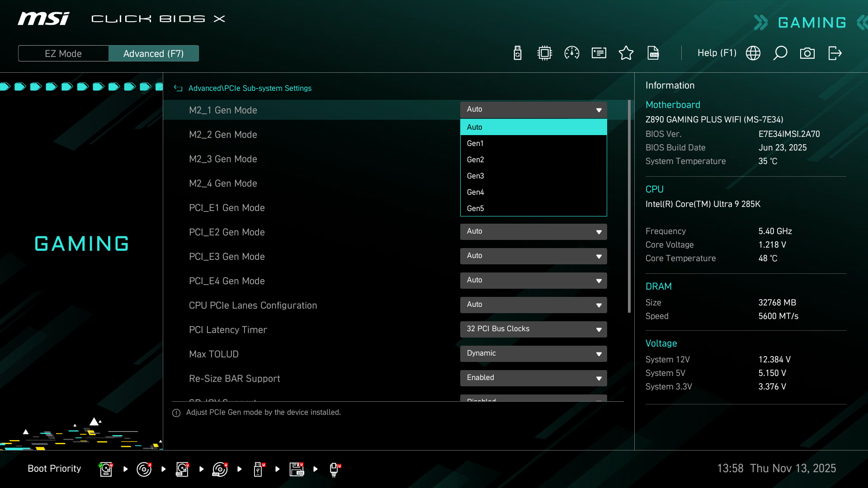Click the CPU chip icon in toolbar
The width and height of the screenshot is (868, 488).
(545, 53)
